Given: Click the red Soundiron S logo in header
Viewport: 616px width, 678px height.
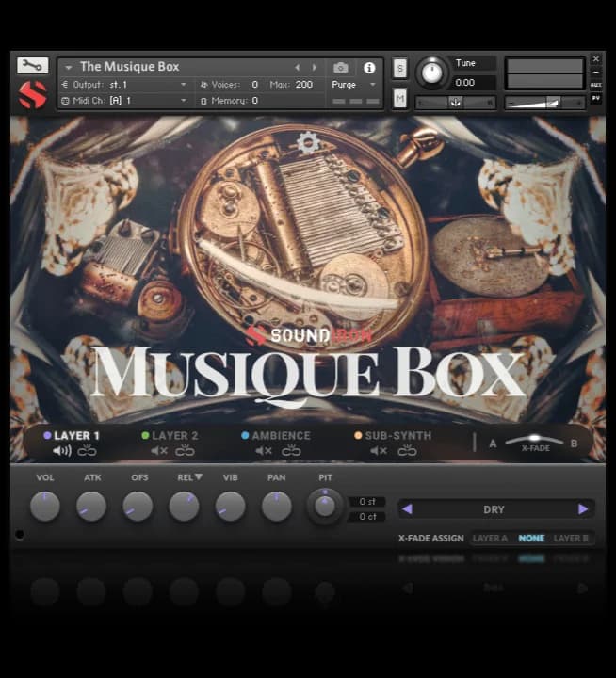Looking at the screenshot, I should 32,95.
